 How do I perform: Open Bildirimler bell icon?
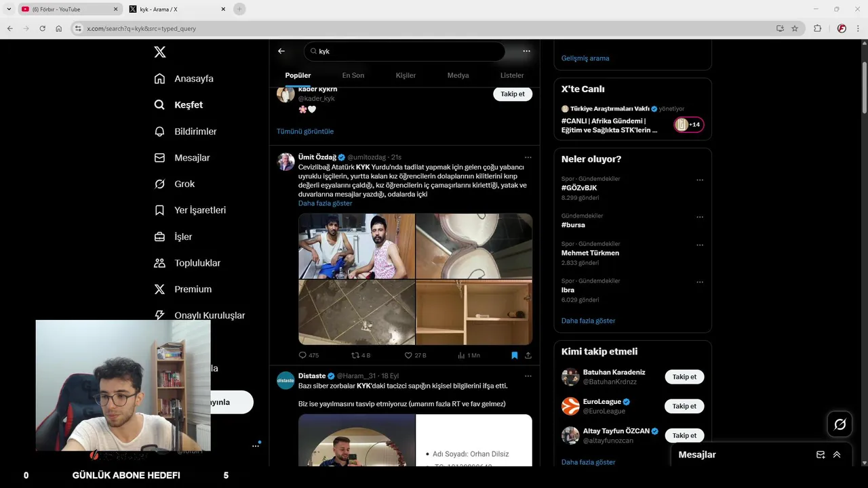[x=159, y=131]
